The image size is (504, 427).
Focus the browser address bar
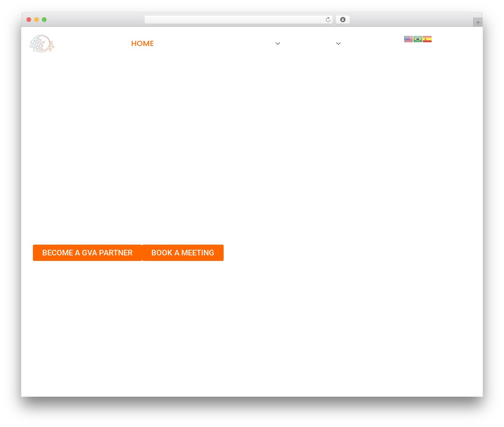(x=238, y=20)
